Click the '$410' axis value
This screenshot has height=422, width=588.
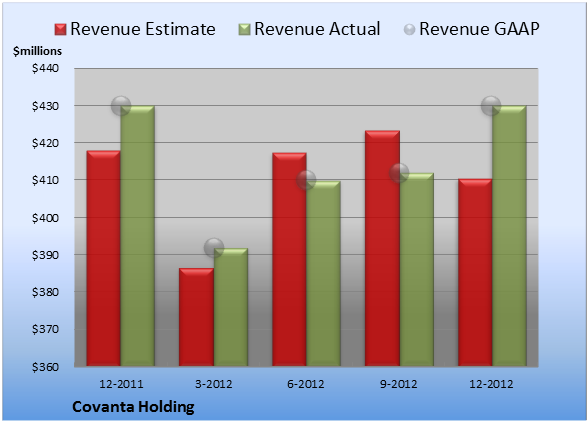pos(45,180)
